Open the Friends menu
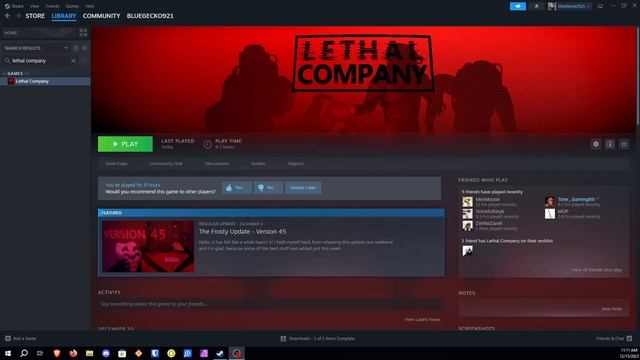Viewport: 640px width, 360px height. [x=52, y=6]
